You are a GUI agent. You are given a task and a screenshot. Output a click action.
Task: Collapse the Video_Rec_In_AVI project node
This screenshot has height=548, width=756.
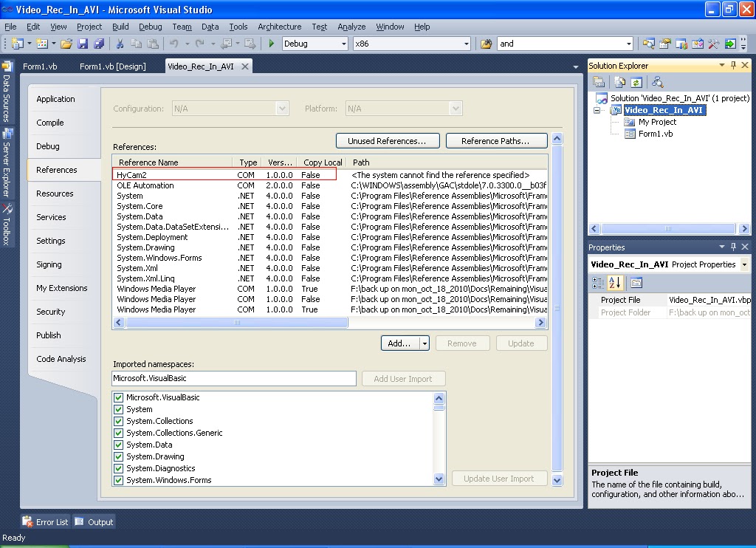point(597,111)
